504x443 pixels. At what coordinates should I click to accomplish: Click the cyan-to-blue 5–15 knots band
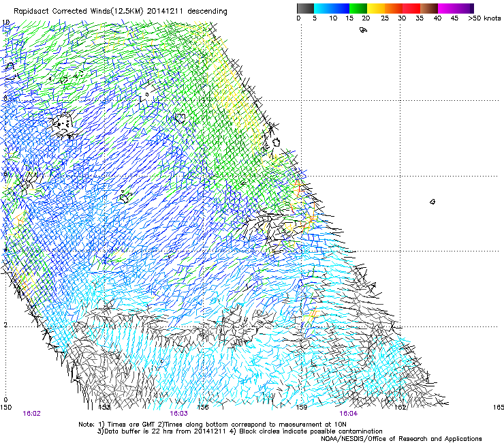pos(332,8)
